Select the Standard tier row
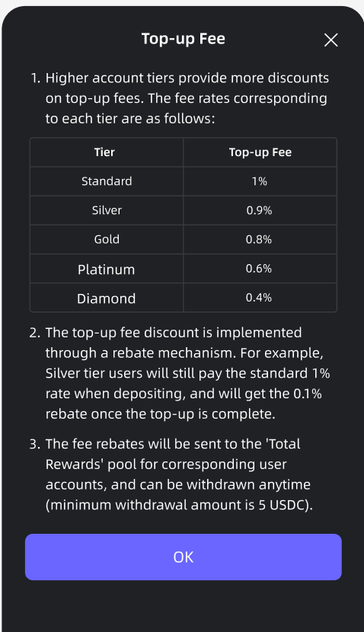Image resolution: width=364 pixels, height=632 pixels. coord(184,181)
